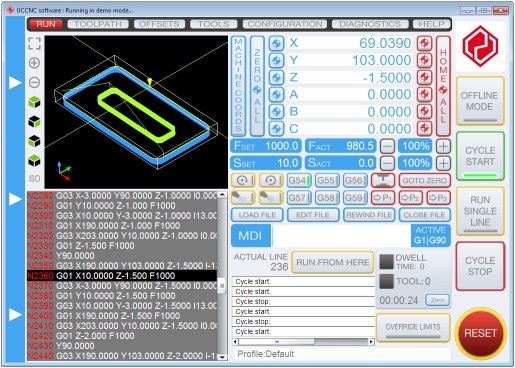Viewport: 515px width, 368px height.
Task: Toggle mist coolant button
Action: (x=243, y=198)
